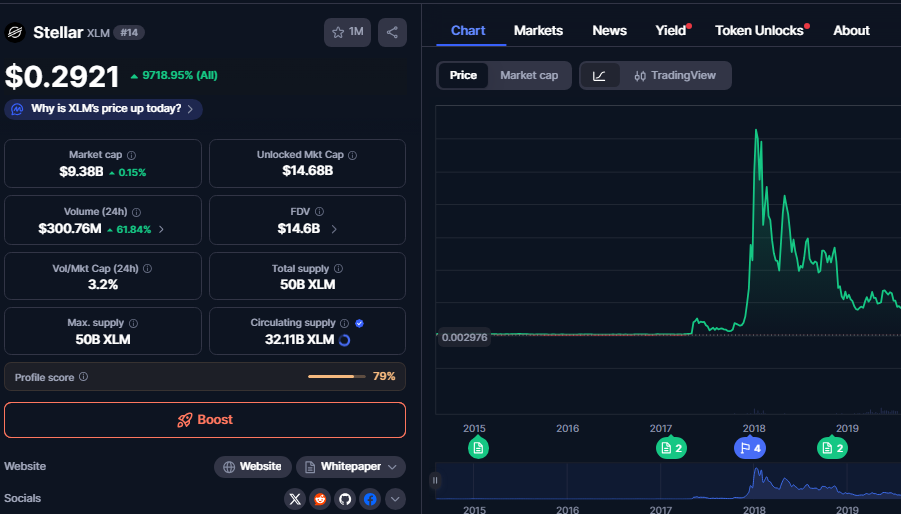Switch chart to Market cap view
Viewport: 901px width, 514px height.
click(529, 75)
